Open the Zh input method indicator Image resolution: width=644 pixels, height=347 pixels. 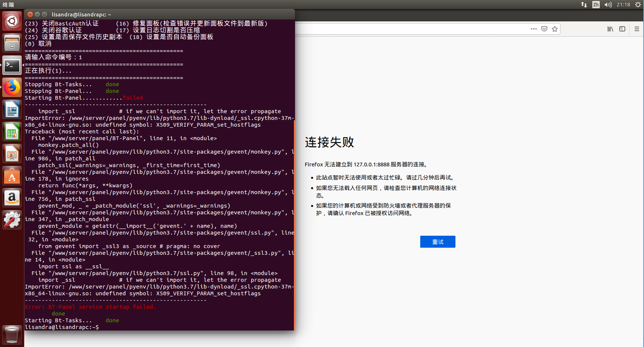596,4
